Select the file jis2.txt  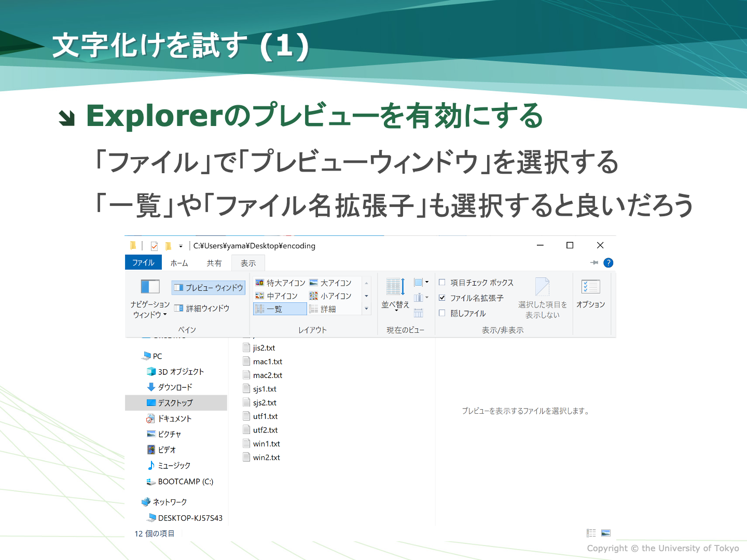click(x=259, y=348)
